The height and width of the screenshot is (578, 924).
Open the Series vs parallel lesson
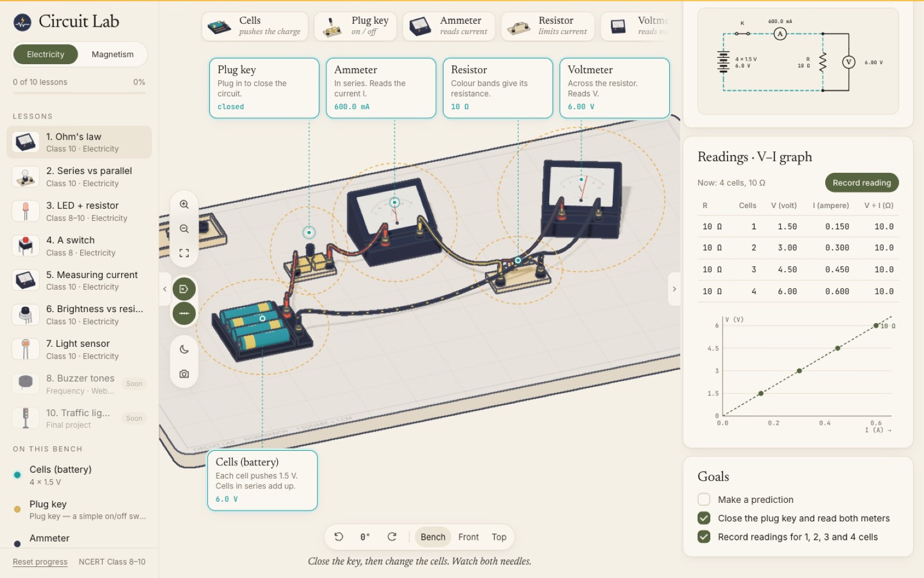tap(79, 176)
